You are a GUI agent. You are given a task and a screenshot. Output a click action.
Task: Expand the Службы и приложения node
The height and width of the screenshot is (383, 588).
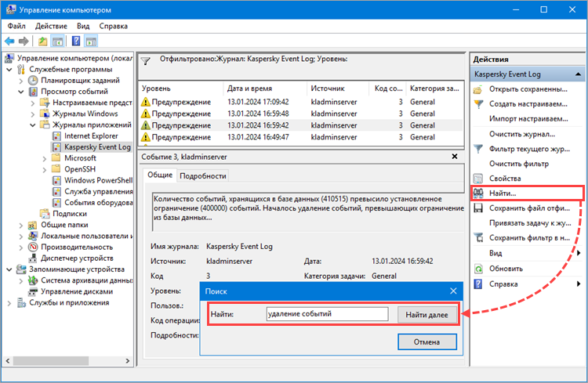(x=9, y=303)
